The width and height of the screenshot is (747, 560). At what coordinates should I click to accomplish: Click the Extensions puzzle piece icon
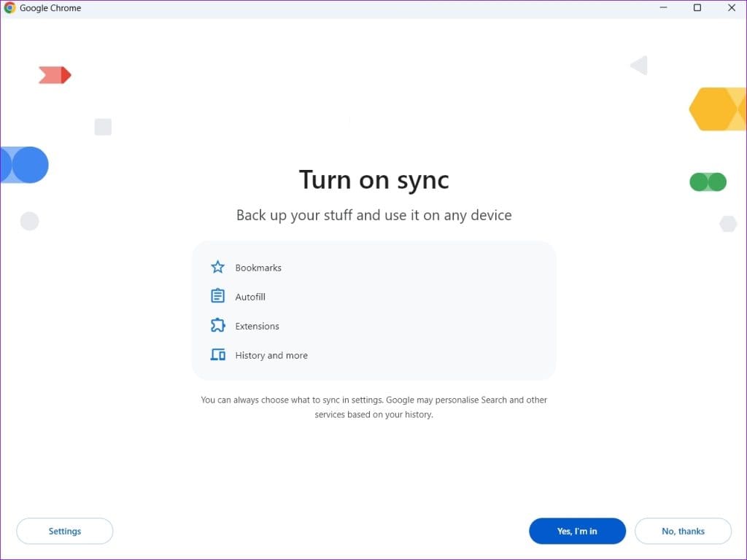(x=217, y=325)
